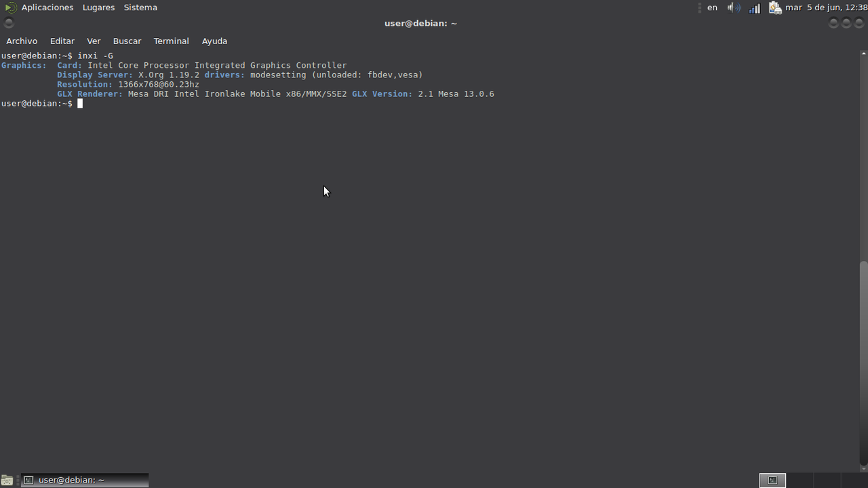Click the 'GLX Version:' label

click(x=382, y=94)
